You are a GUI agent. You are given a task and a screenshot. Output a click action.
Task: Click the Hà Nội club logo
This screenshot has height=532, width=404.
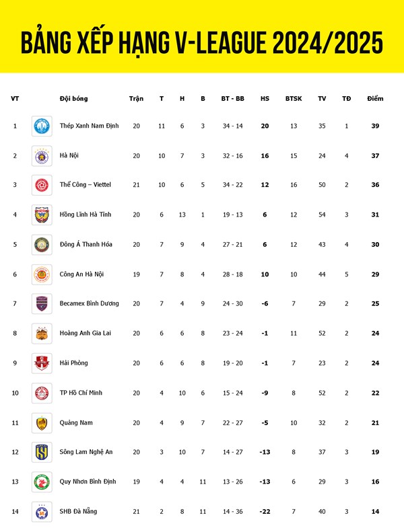point(42,155)
